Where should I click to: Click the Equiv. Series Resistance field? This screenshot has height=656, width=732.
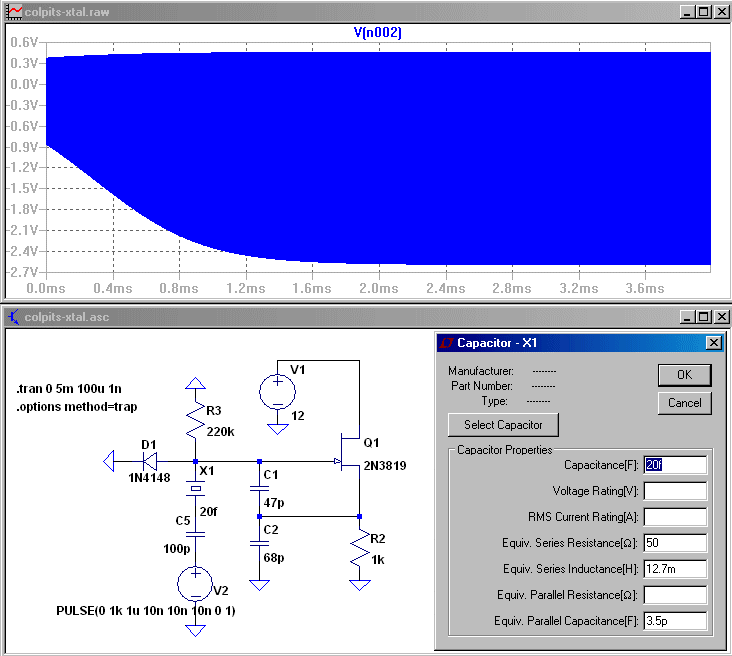pos(675,543)
